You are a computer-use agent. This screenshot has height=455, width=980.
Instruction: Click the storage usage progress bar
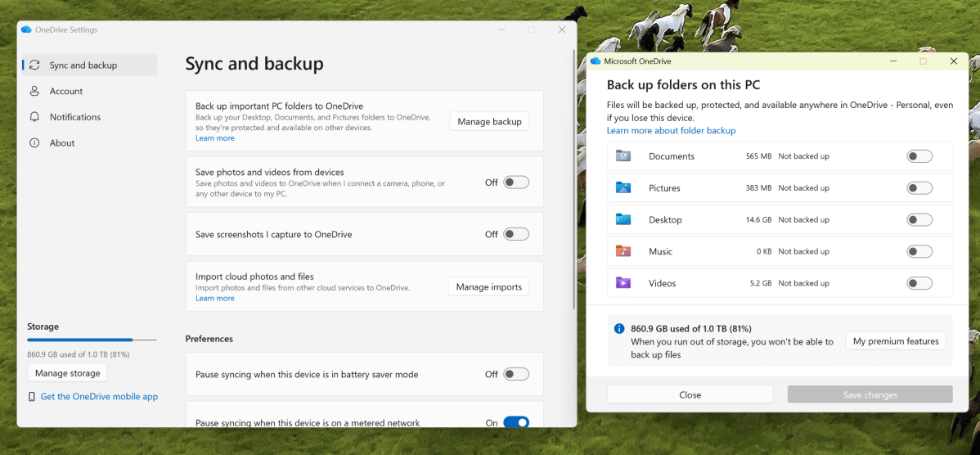click(92, 340)
